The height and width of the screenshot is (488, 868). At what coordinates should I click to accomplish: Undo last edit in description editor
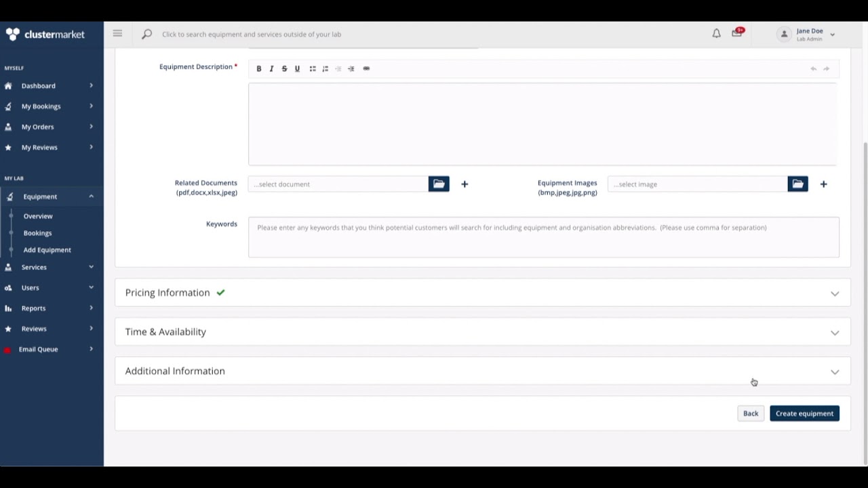click(813, 68)
